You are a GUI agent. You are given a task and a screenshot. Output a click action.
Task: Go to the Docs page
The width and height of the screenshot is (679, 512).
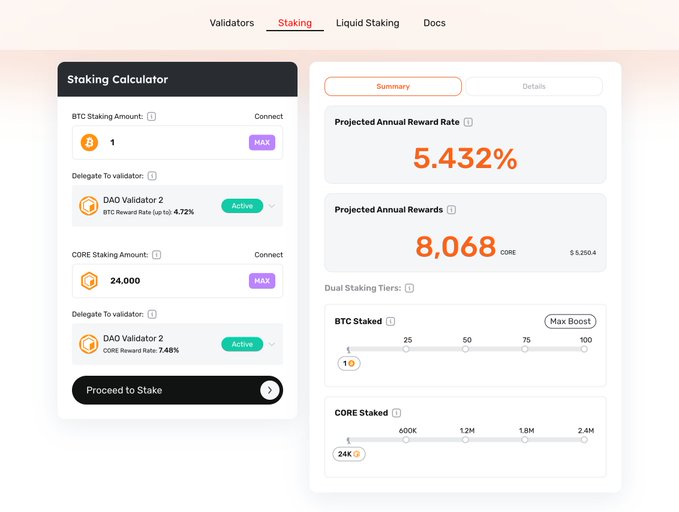point(434,23)
